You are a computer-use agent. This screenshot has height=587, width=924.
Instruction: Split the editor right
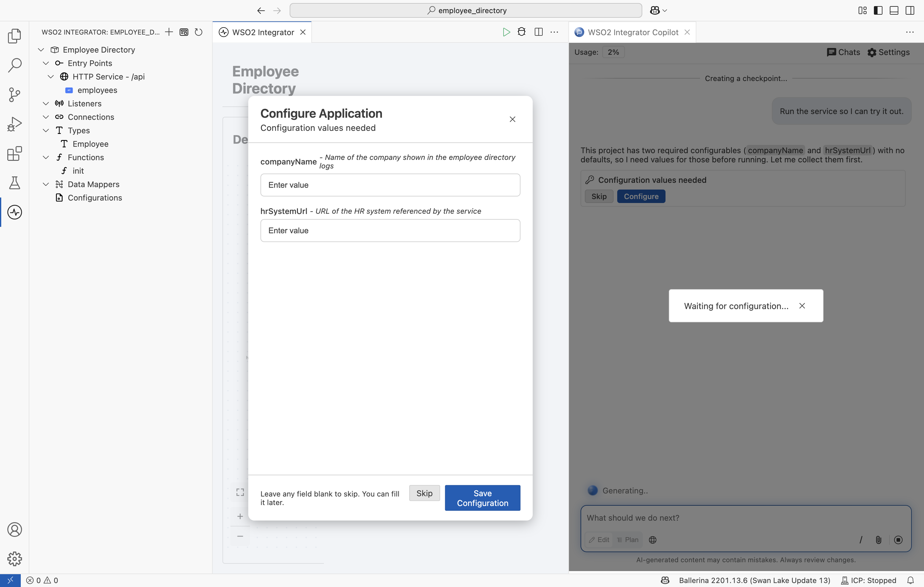538,32
